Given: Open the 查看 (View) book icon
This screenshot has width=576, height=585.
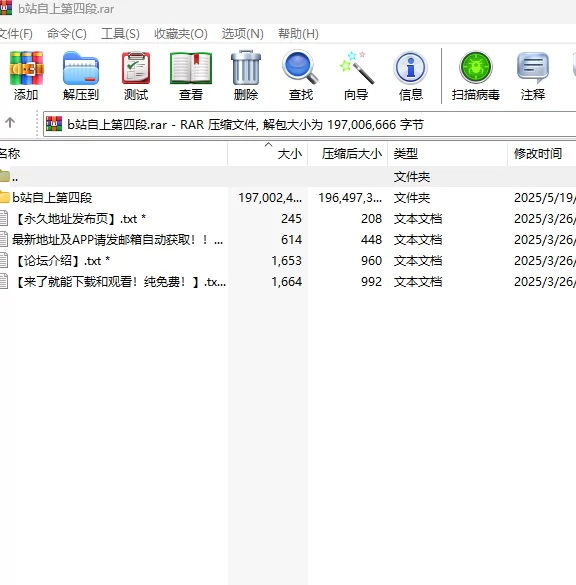Looking at the screenshot, I should tap(191, 76).
